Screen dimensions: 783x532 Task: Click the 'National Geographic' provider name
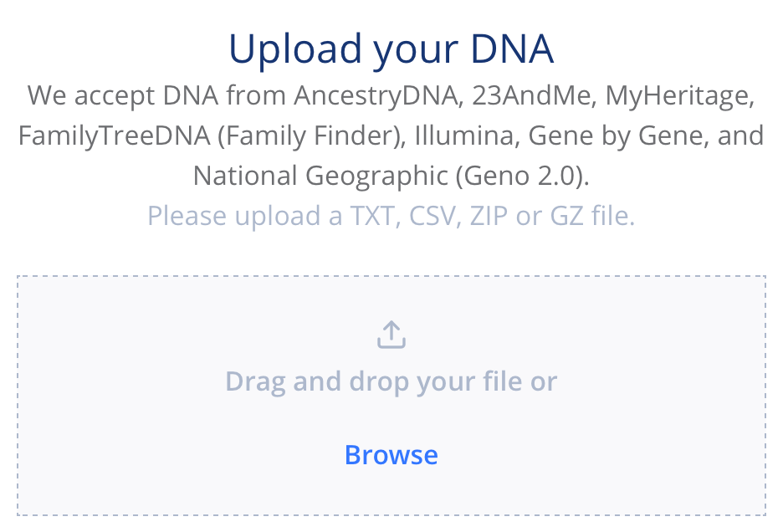coord(320,176)
